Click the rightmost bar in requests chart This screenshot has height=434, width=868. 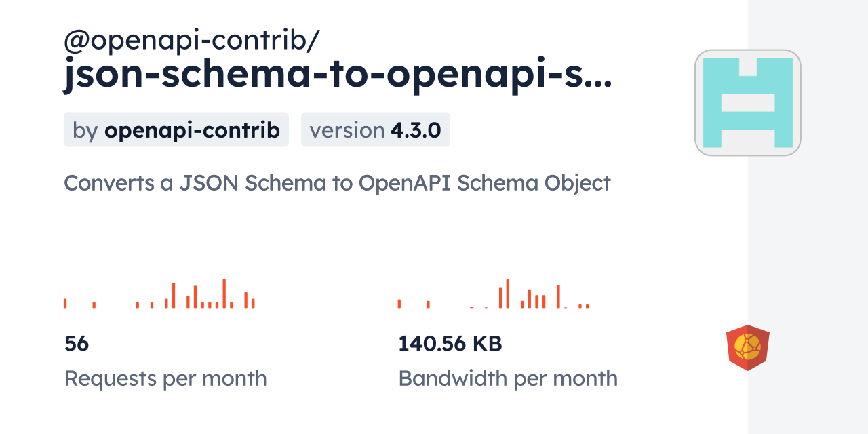[253, 303]
